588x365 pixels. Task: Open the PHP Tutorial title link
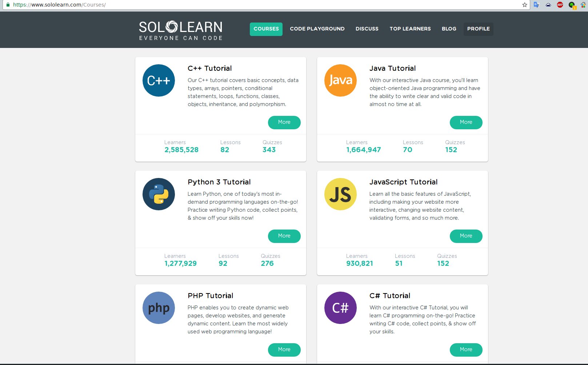(x=211, y=296)
